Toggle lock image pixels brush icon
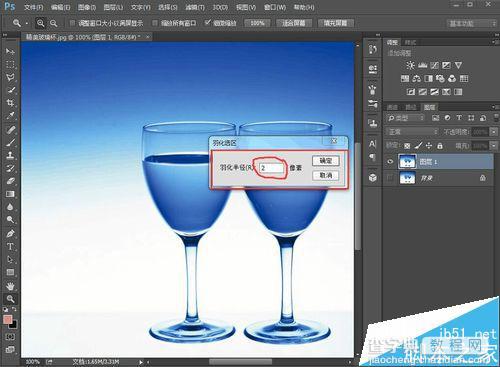The image size is (500, 367). [418, 146]
